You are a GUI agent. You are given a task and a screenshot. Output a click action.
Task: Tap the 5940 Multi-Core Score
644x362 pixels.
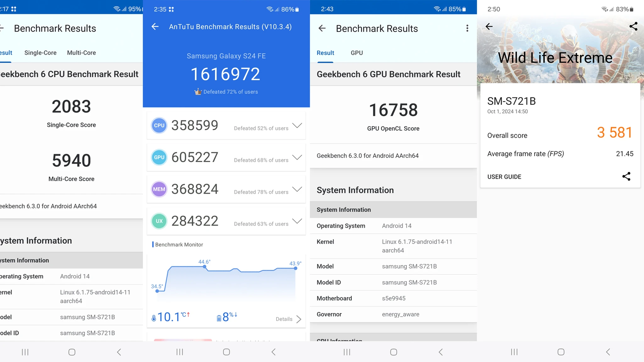(x=71, y=161)
